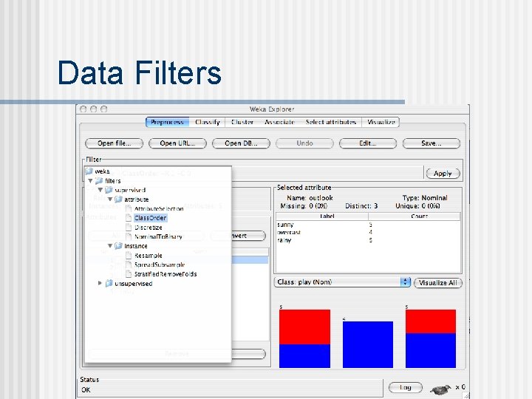Click the Edit... button

(x=368, y=143)
